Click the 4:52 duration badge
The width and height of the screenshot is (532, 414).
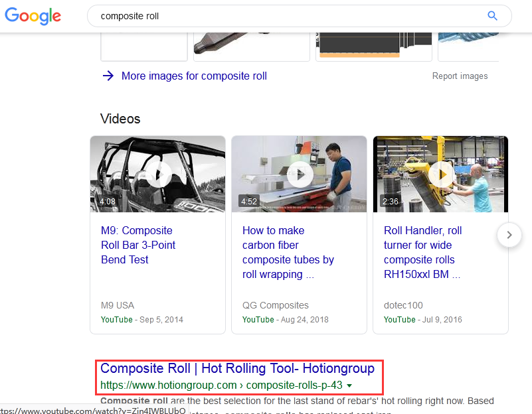pos(248,202)
